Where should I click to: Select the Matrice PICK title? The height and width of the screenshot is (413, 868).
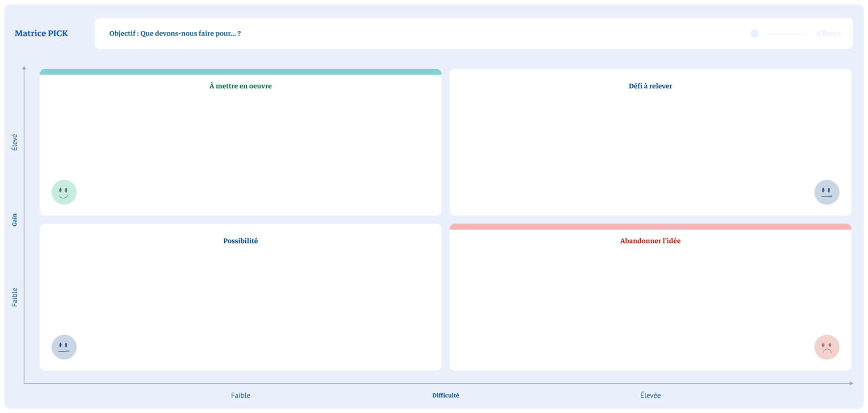click(x=41, y=33)
